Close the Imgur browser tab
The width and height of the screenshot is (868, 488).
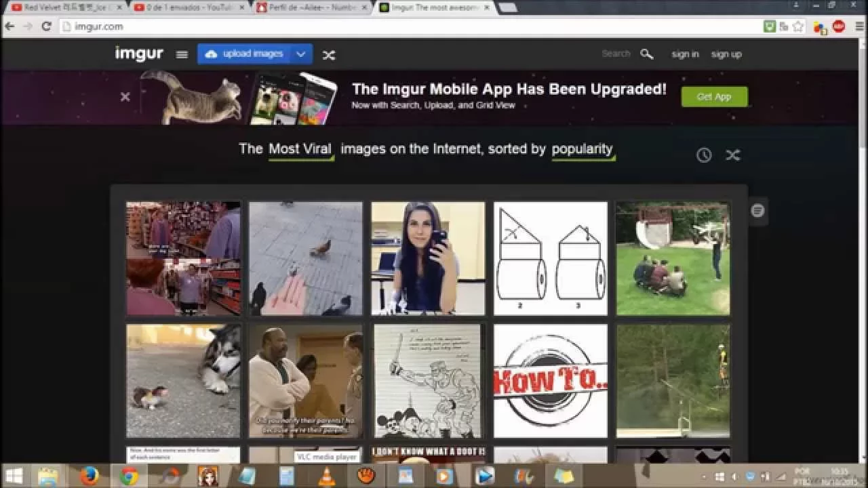pos(486,7)
